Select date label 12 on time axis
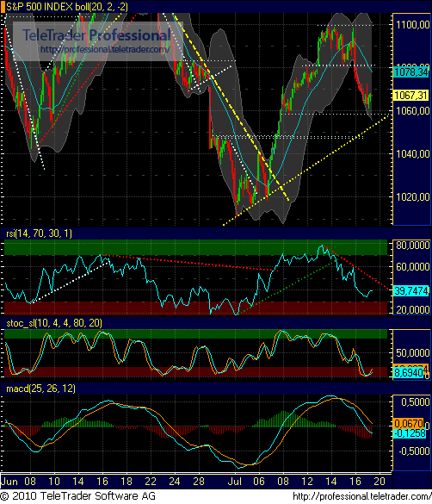This screenshot has height=504, width=432. click(x=307, y=482)
